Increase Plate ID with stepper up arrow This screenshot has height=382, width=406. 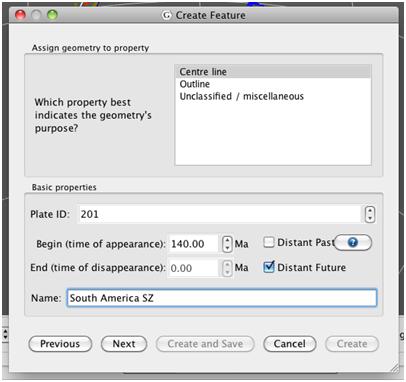370,210
